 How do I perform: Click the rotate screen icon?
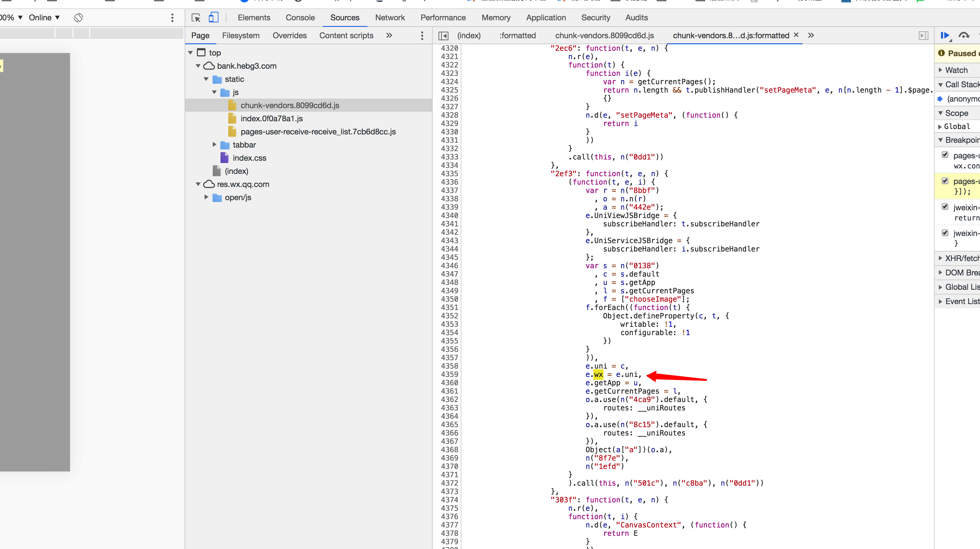[x=78, y=18]
